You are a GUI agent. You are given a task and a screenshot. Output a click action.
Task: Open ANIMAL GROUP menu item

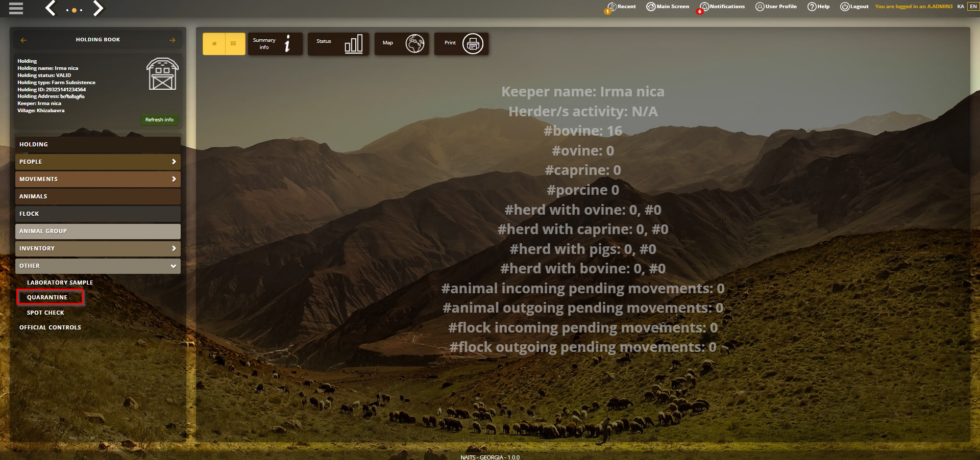tap(98, 231)
